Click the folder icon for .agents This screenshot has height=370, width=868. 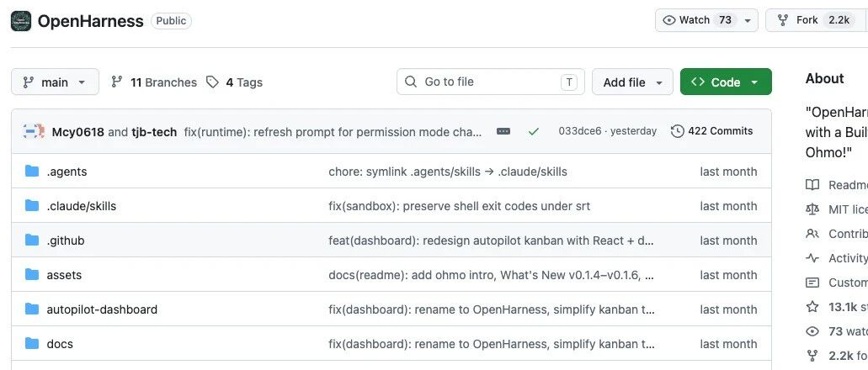tap(32, 171)
